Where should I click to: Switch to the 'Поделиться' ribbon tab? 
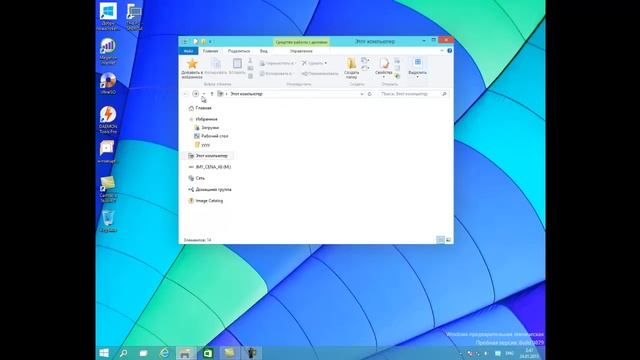(x=239, y=51)
